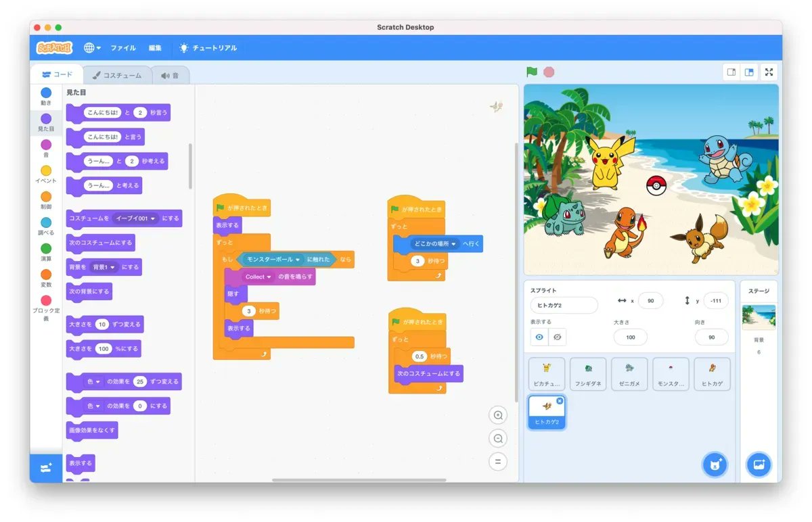Image resolution: width=812 pixels, height=522 pixels.
Task: Open the language globe menu
Action: [92, 48]
